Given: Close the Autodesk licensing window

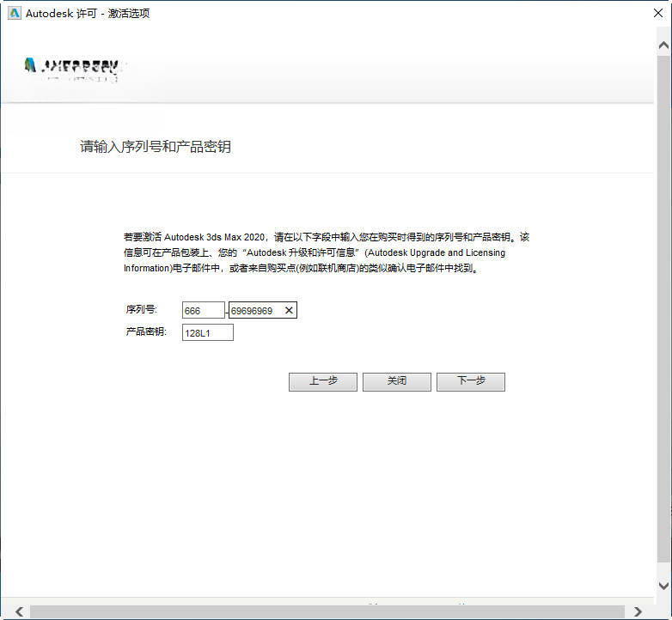Looking at the screenshot, I should pyautogui.click(x=658, y=13).
